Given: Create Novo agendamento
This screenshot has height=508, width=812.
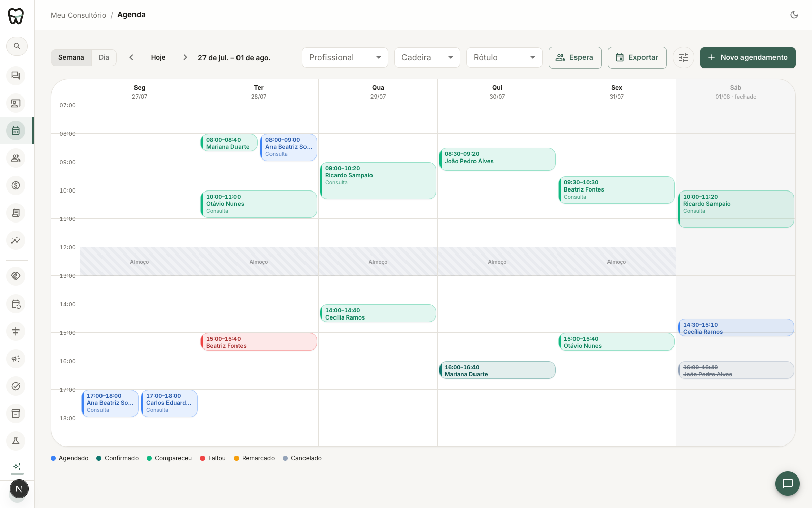Looking at the screenshot, I should (x=748, y=57).
